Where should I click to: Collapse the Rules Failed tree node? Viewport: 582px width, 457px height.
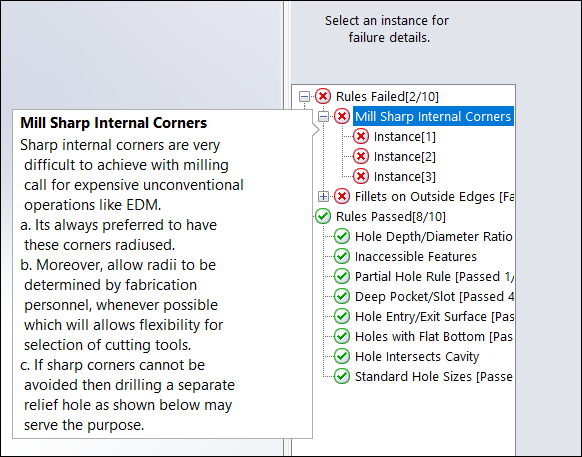pos(304,97)
